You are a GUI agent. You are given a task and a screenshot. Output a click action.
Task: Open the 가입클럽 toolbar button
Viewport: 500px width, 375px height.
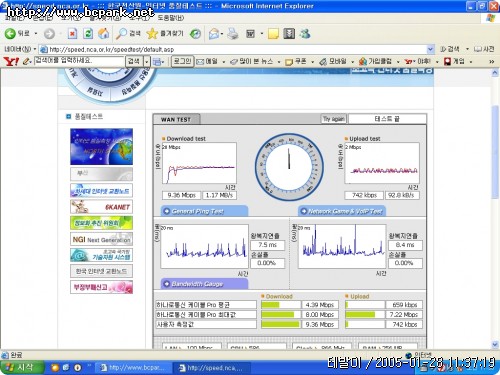[x=375, y=61]
